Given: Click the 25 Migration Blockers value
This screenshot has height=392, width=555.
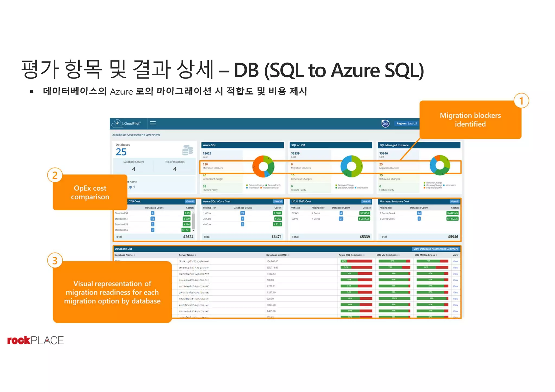Looking at the screenshot, I should (x=381, y=164).
